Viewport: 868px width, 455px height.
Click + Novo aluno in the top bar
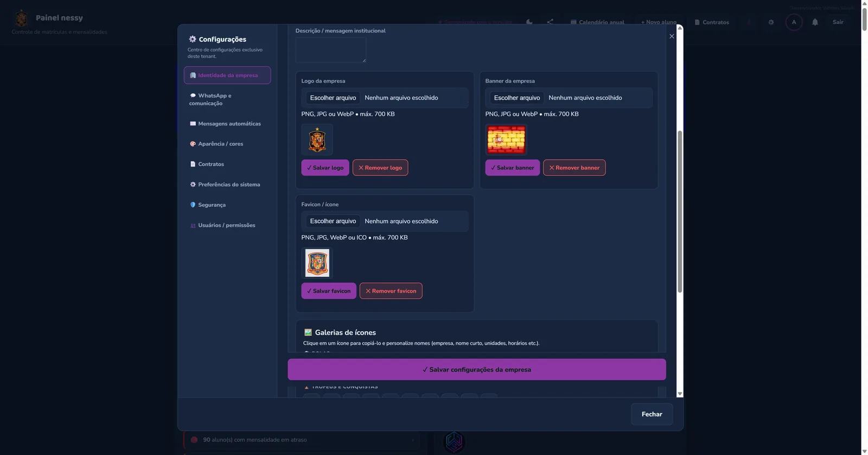click(x=659, y=22)
